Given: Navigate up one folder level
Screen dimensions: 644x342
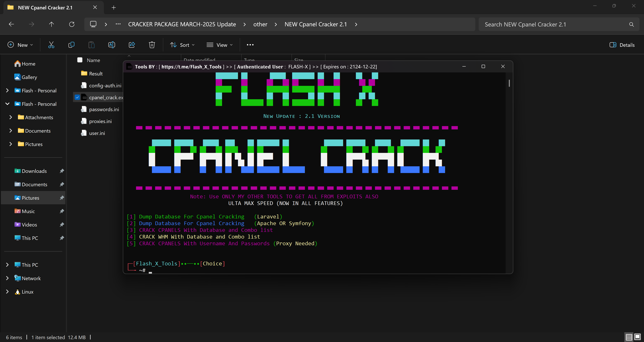Looking at the screenshot, I should 51,24.
